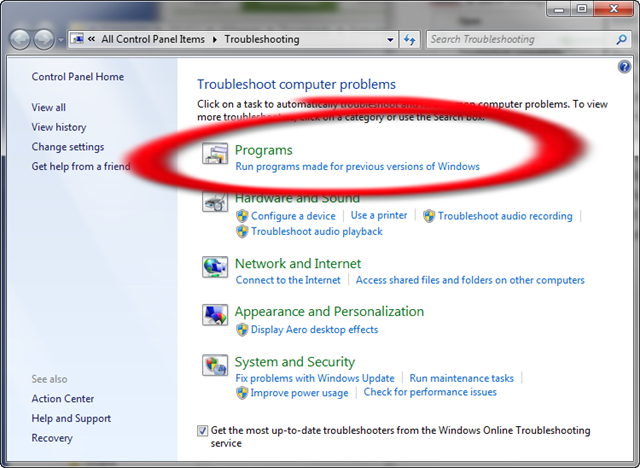Click the Programs category icon
The image size is (640, 468).
click(x=215, y=154)
